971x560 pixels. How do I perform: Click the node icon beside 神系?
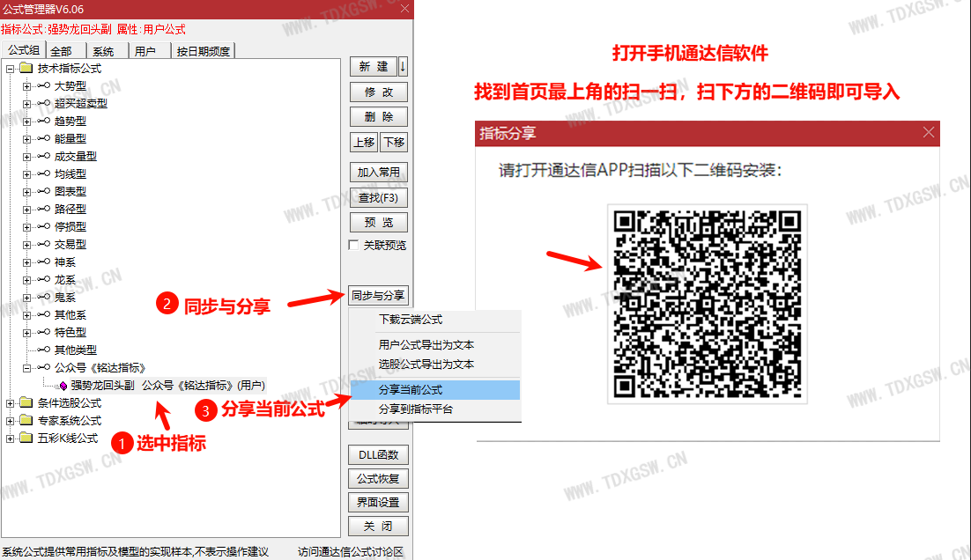point(43,262)
